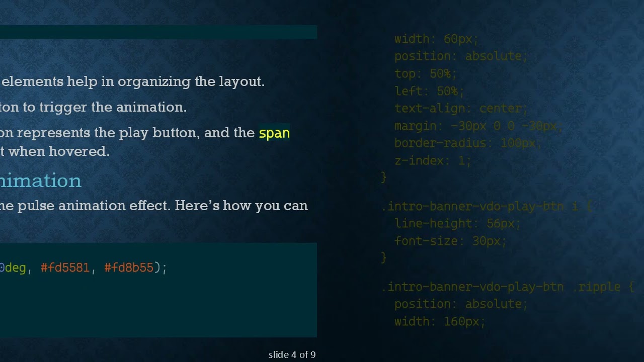Click the "text-align: center;" code line
644x362 pixels.
click(460, 108)
